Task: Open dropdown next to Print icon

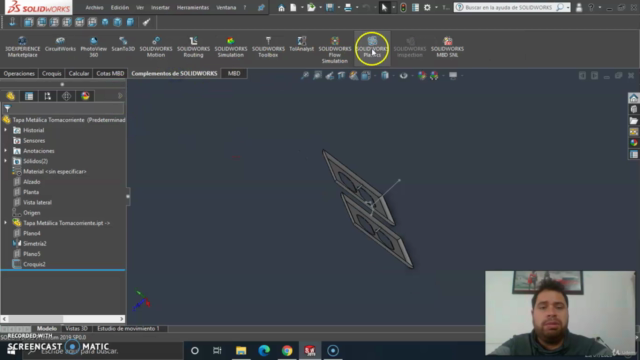Action: pyautogui.click(x=357, y=7)
